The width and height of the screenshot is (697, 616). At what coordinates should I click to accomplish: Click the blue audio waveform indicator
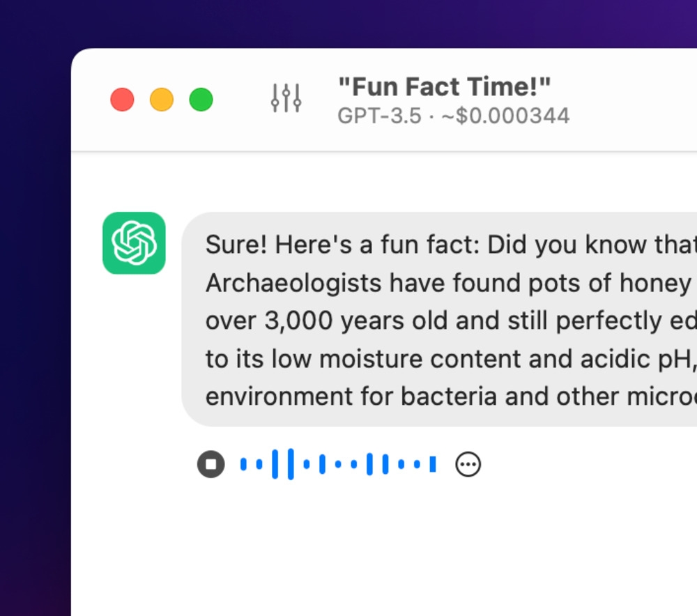(338, 464)
